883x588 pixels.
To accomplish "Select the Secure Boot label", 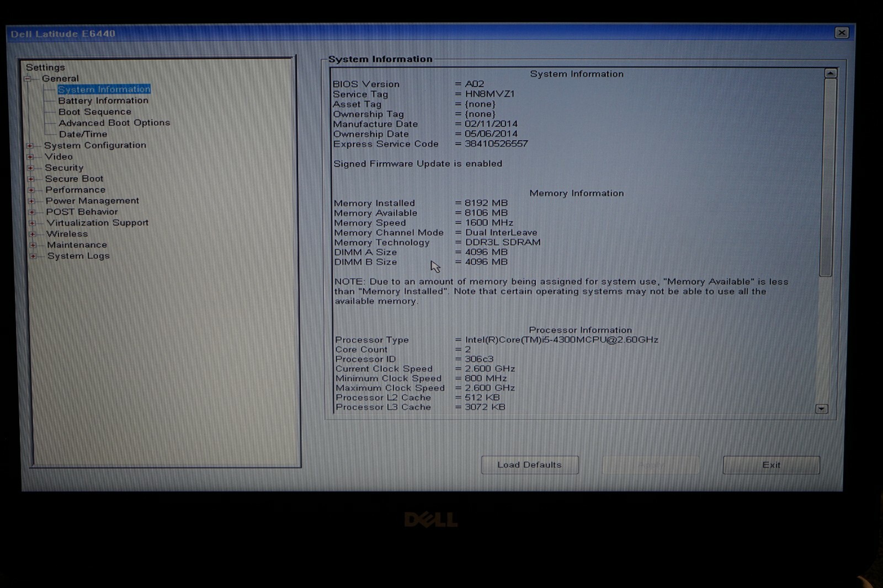I will tap(74, 179).
